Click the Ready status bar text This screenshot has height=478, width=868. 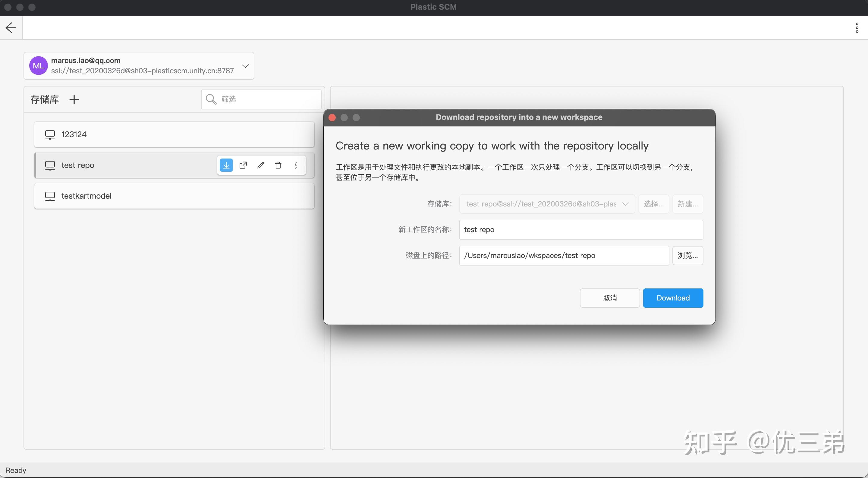pyautogui.click(x=15, y=470)
